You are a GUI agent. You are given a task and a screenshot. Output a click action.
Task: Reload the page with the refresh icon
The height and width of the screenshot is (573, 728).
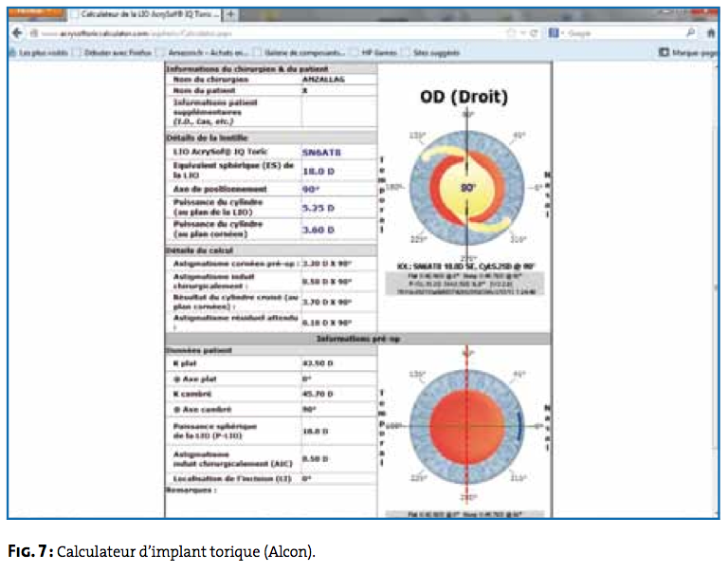[534, 33]
